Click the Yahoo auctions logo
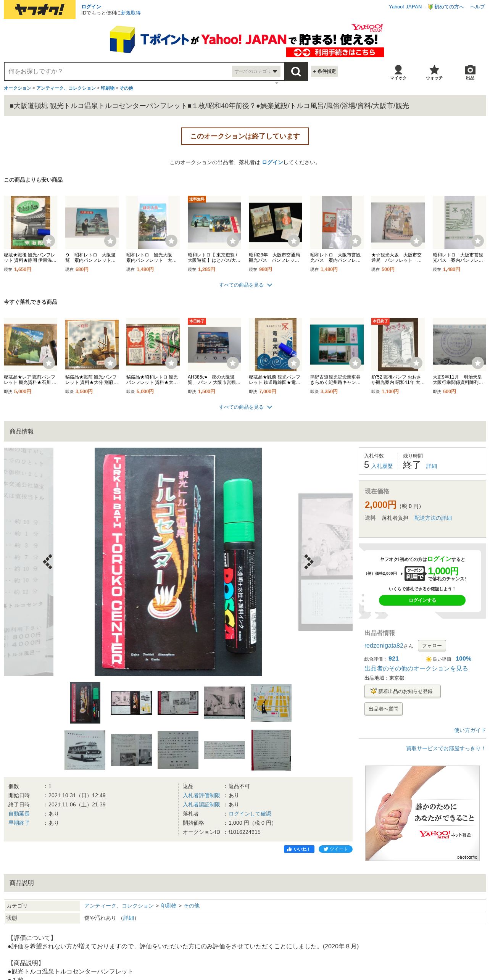The image size is (490, 980). pos(40,10)
